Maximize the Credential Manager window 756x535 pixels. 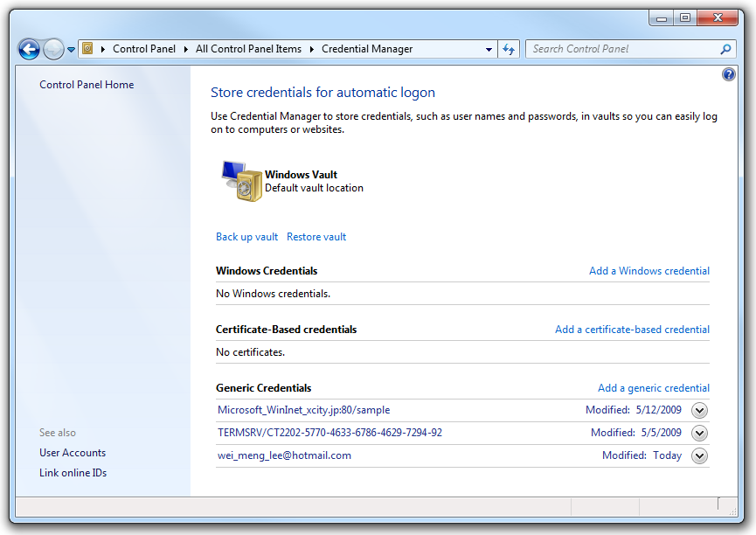(x=685, y=18)
